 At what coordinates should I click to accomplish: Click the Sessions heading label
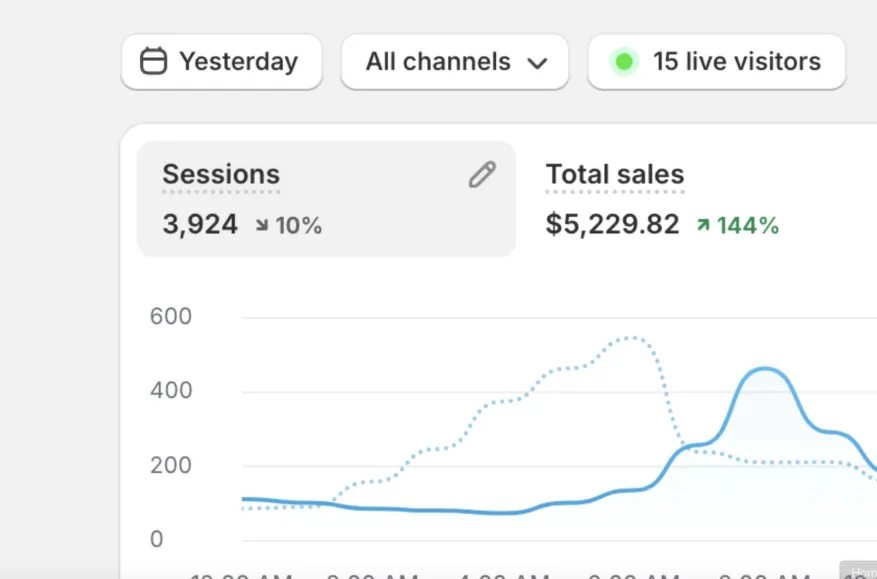(x=221, y=174)
